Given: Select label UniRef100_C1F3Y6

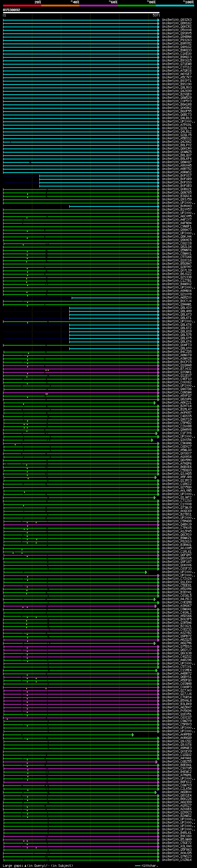Looking at the screenshot, I should click(x=177, y=433).
